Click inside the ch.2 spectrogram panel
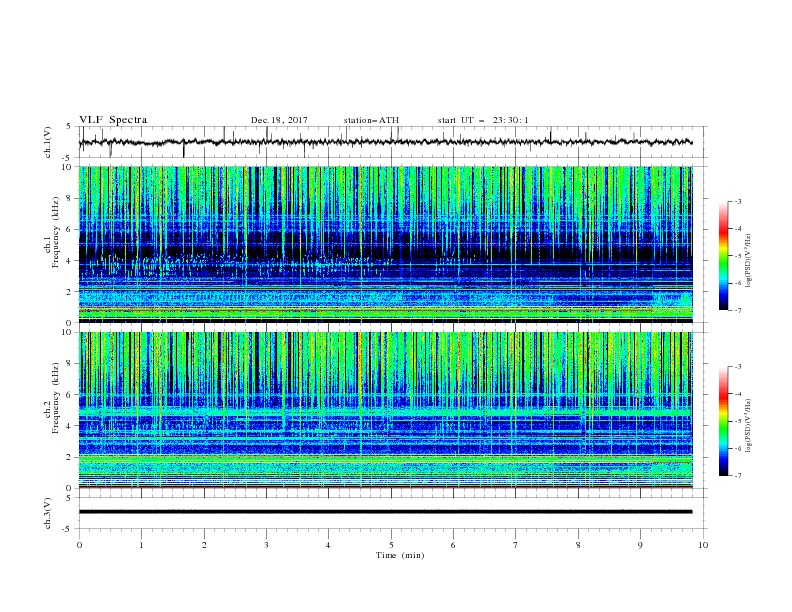Viewport: 792px width, 612px height. pos(385,410)
